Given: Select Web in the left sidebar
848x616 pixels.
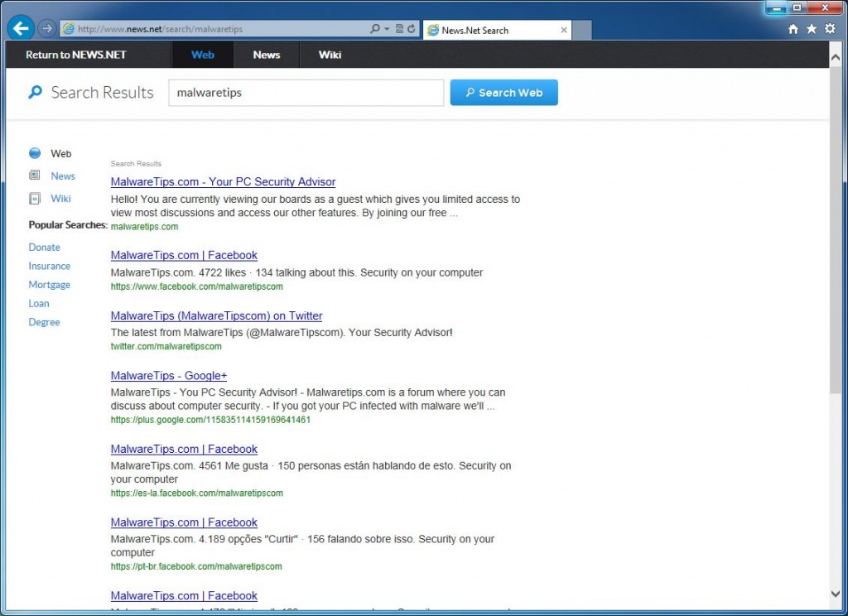Looking at the screenshot, I should (x=61, y=154).
